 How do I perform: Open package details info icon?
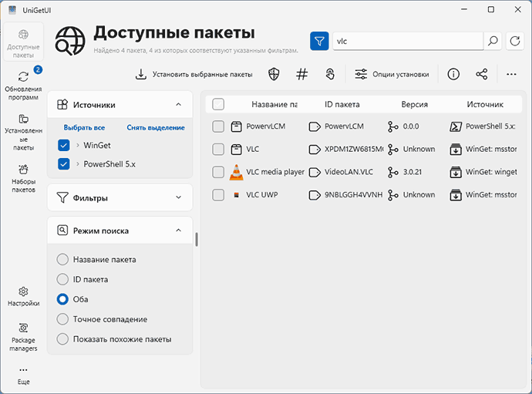click(453, 74)
